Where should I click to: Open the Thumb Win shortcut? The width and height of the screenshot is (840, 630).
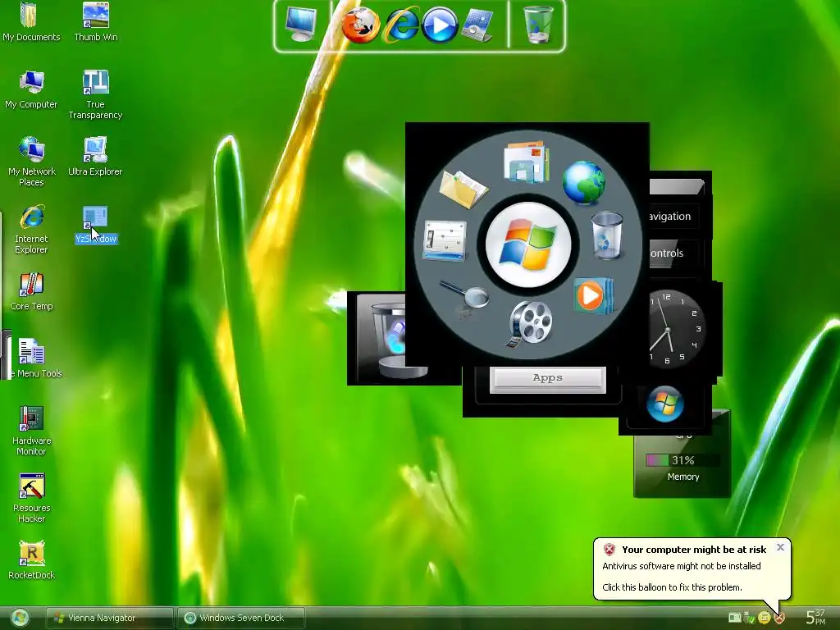[x=96, y=22]
